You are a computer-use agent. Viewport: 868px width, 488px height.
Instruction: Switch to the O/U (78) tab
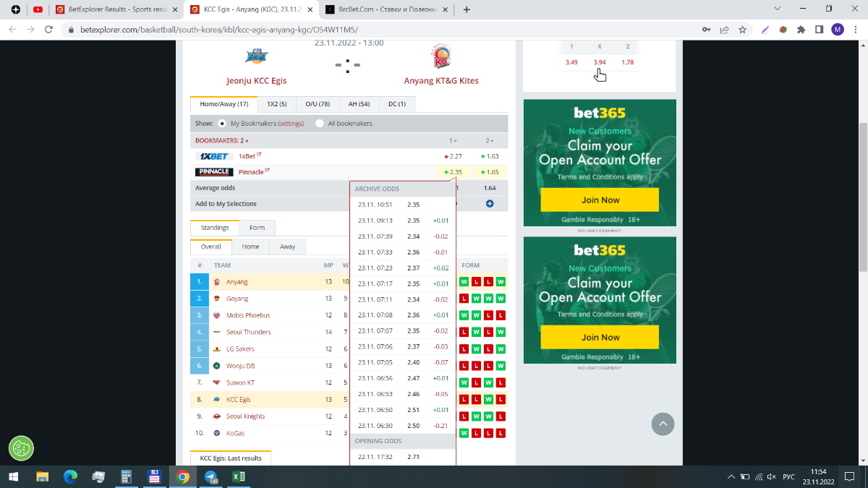(318, 104)
